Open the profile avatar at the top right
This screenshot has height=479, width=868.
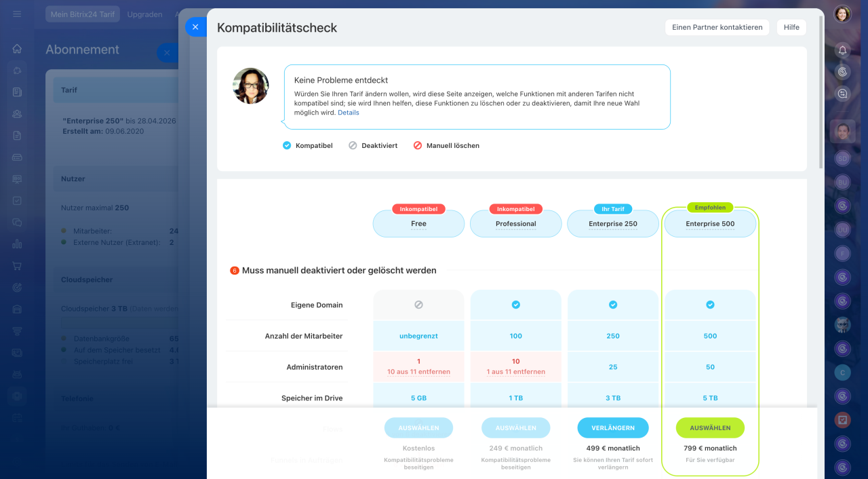(x=842, y=14)
